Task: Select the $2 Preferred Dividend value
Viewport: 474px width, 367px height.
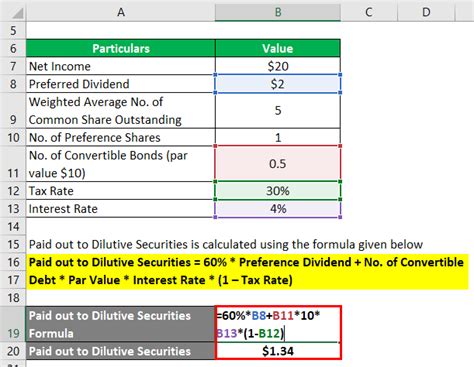Action: point(278,84)
